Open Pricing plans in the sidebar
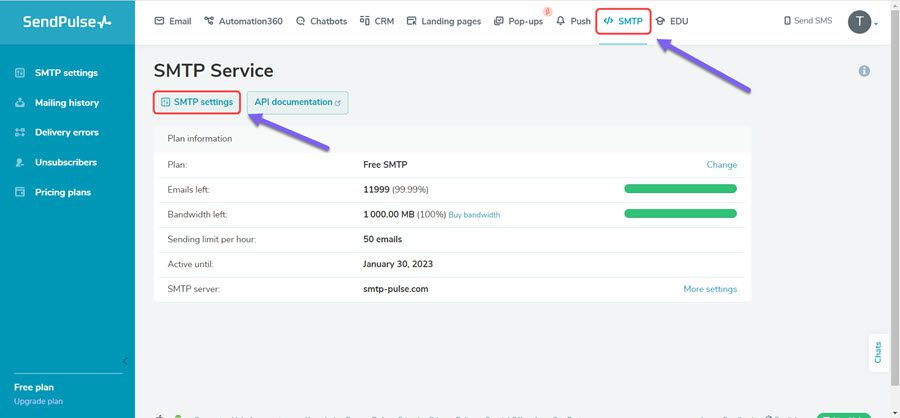 [53, 192]
